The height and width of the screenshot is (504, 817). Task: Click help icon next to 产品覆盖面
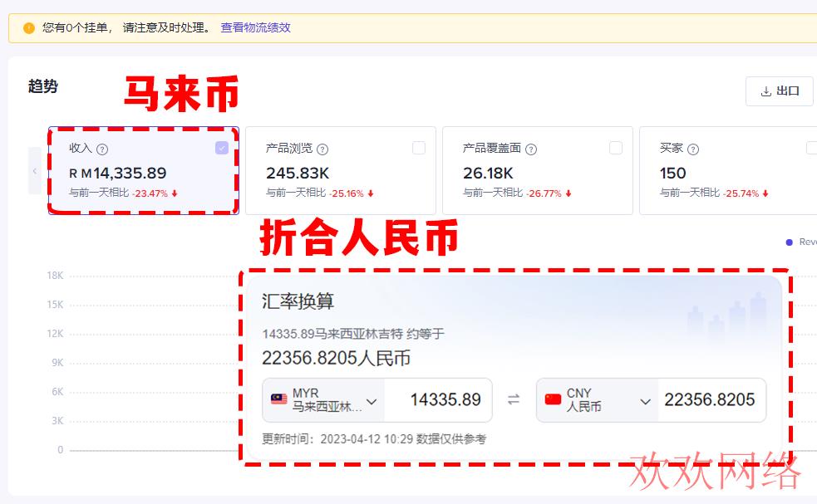tap(531, 149)
